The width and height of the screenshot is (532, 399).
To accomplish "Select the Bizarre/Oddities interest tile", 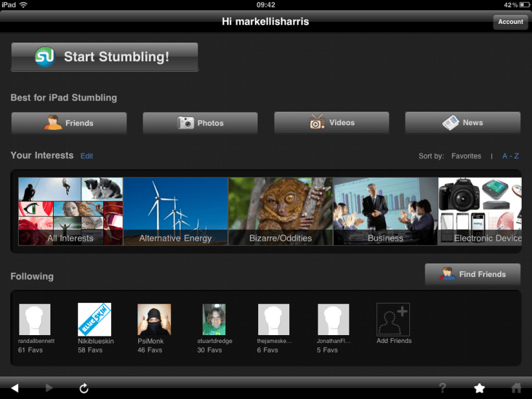I will click(280, 211).
